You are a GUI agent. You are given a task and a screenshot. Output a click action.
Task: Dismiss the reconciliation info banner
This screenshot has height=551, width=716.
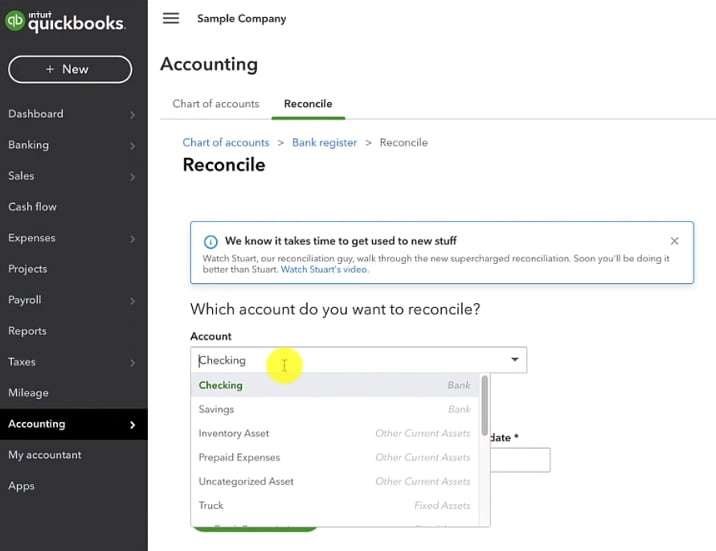coord(674,241)
